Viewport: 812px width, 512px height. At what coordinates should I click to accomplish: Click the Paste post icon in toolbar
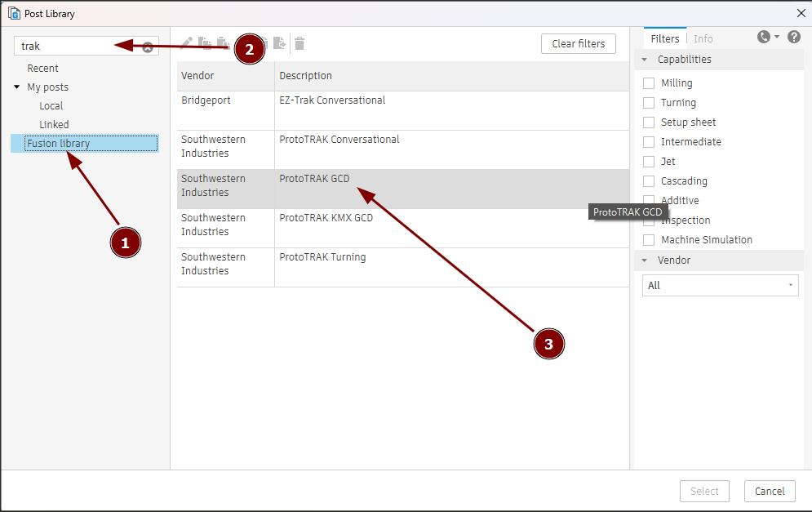click(x=222, y=43)
